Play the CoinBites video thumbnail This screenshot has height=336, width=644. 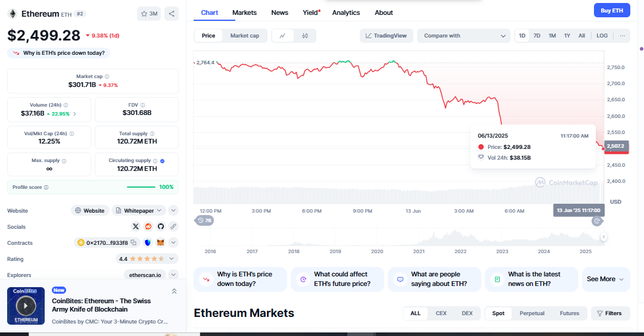tap(26, 306)
